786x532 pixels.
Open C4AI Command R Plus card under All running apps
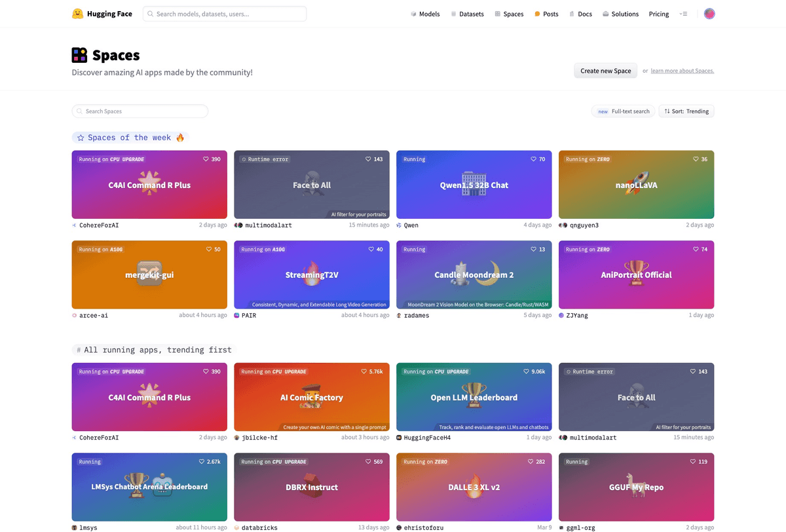[149, 397]
